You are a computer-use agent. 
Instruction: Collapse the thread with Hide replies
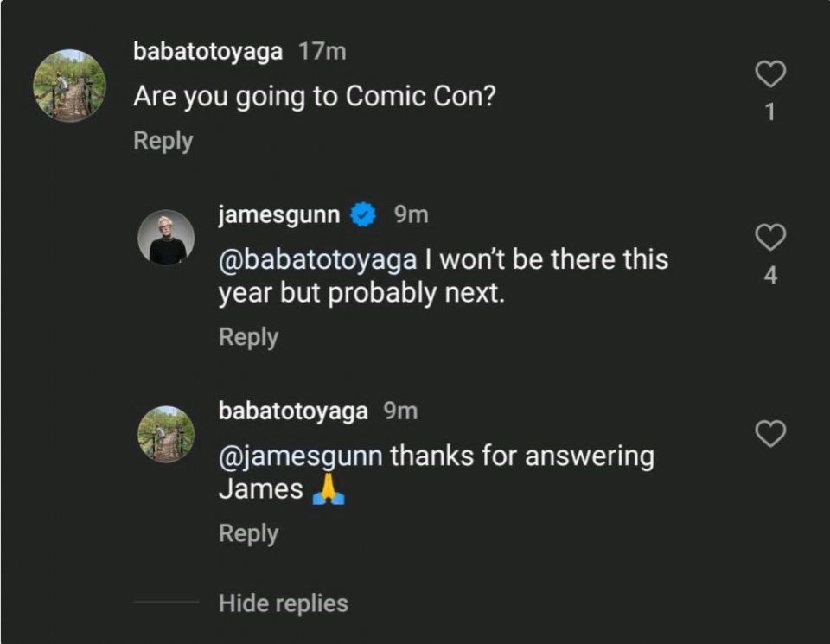click(283, 603)
